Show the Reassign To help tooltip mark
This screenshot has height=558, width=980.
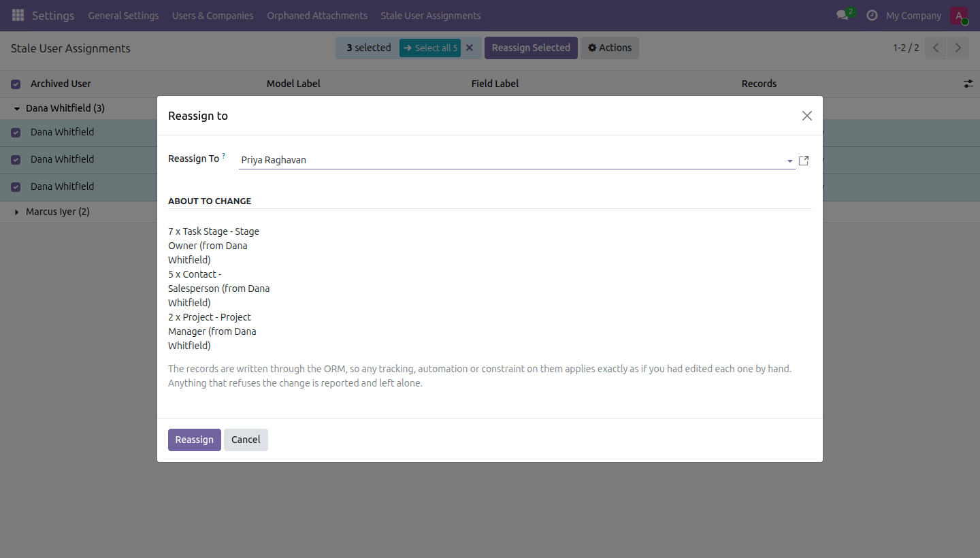224,156
